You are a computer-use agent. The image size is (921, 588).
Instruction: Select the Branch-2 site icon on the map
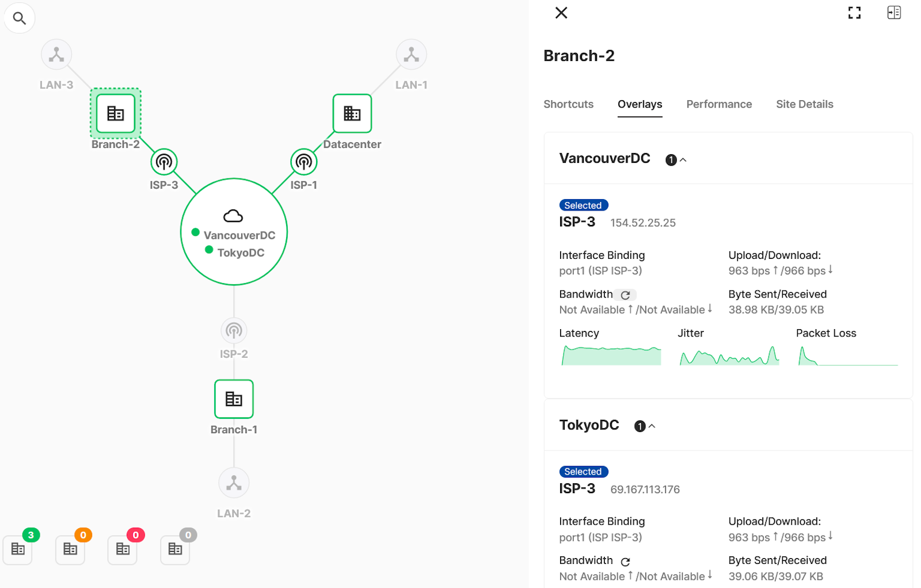[x=115, y=113]
